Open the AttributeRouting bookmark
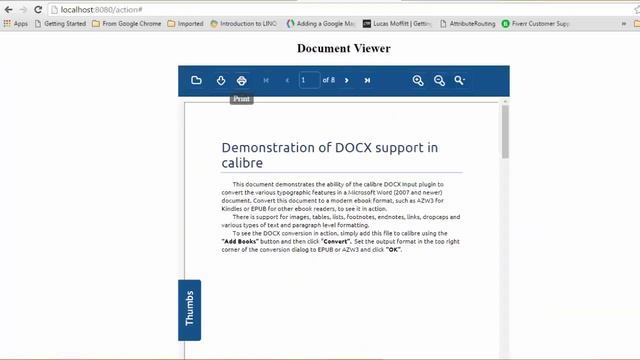 468,24
